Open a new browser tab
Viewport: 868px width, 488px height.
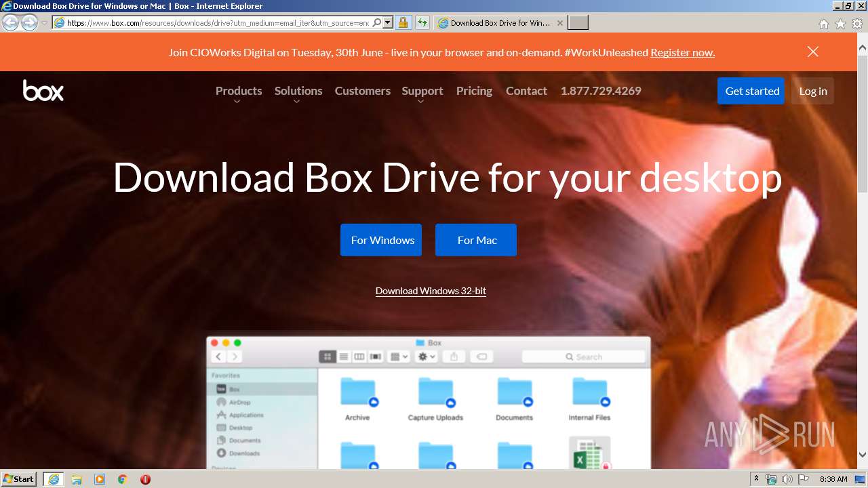578,22
